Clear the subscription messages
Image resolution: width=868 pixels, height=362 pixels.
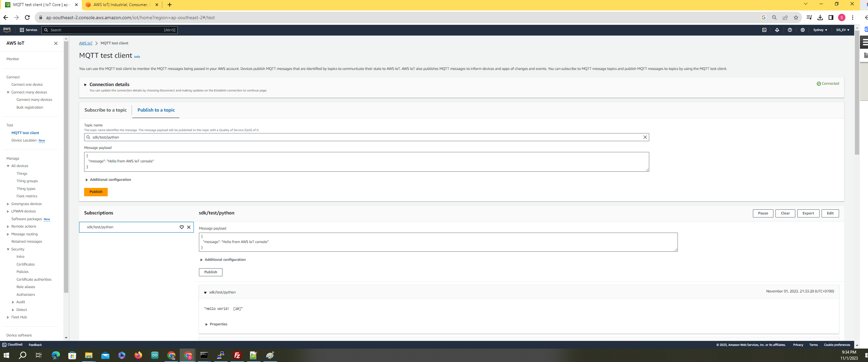pyautogui.click(x=785, y=213)
